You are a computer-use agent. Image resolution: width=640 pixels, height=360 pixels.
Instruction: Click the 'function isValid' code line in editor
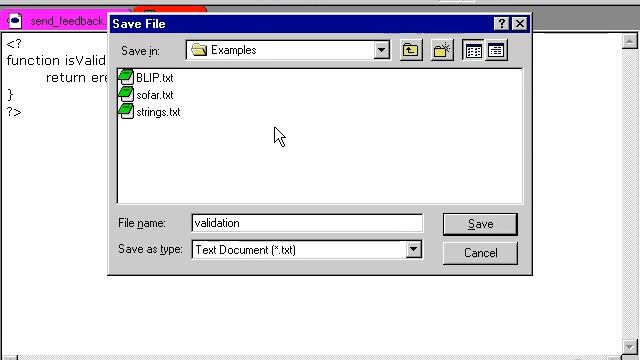point(56,60)
